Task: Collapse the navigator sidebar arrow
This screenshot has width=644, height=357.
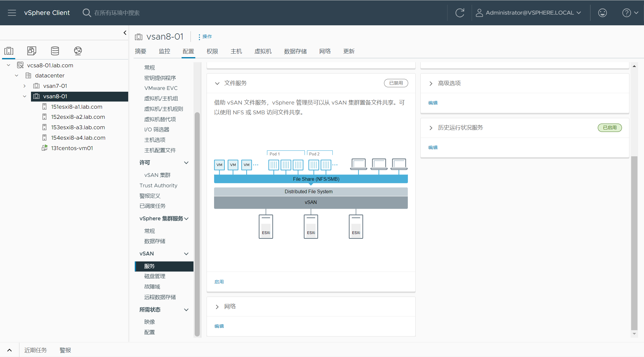Action: point(125,33)
